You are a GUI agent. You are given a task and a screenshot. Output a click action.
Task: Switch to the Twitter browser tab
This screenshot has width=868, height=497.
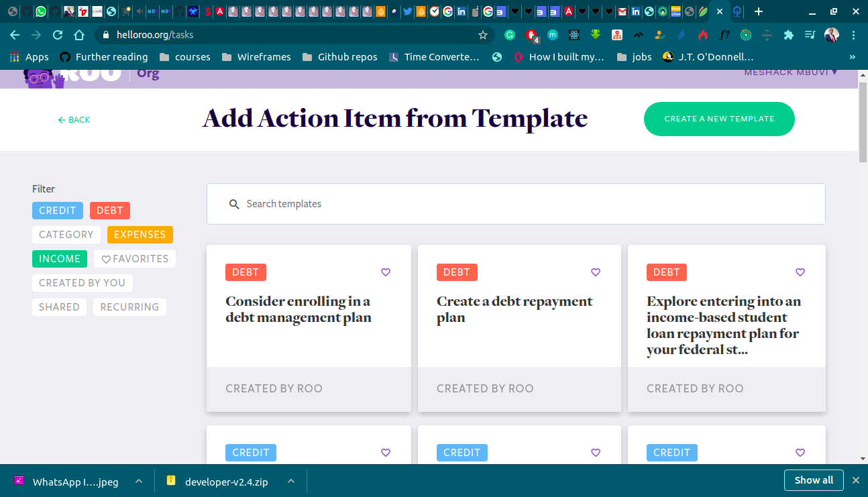pyautogui.click(x=407, y=11)
